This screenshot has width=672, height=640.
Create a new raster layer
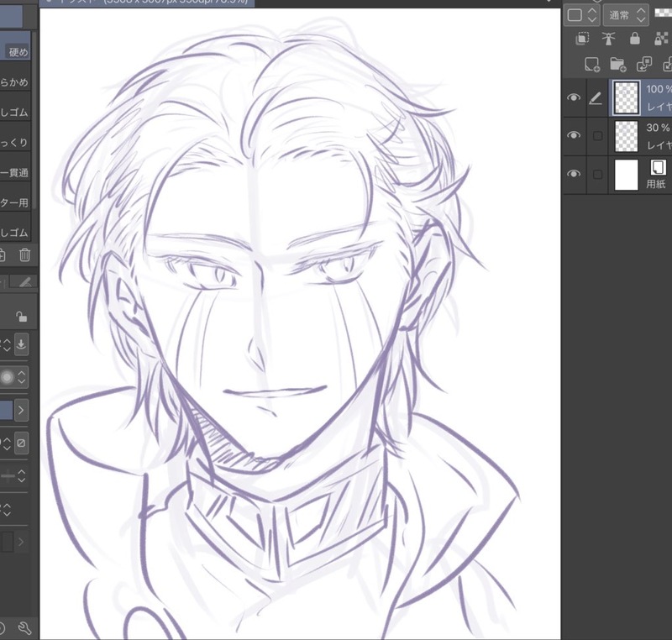pos(592,65)
